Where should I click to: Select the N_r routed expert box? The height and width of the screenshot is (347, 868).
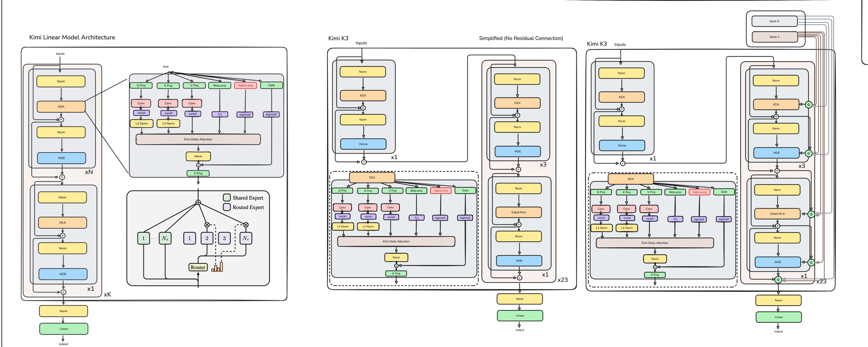click(246, 238)
